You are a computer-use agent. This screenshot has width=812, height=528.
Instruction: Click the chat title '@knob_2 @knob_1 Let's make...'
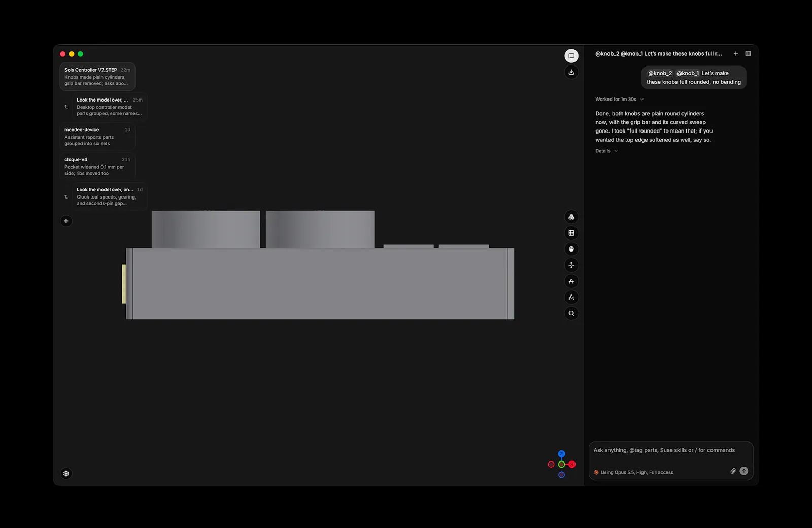(x=658, y=54)
